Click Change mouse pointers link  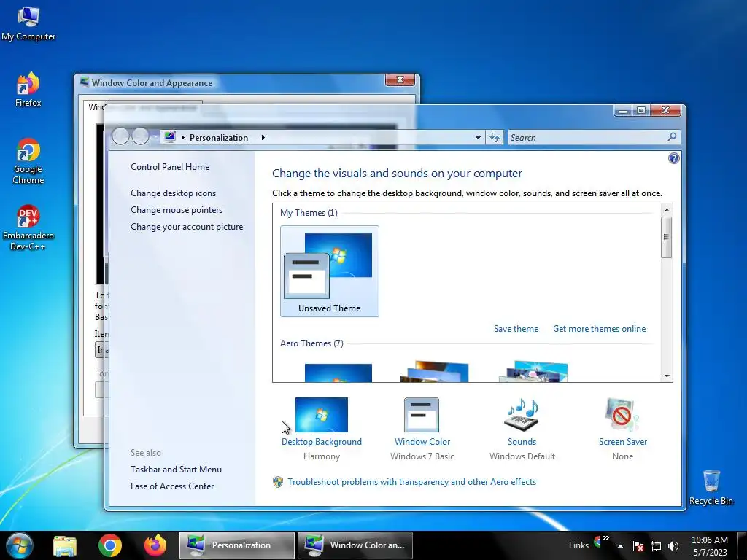pyautogui.click(x=177, y=210)
